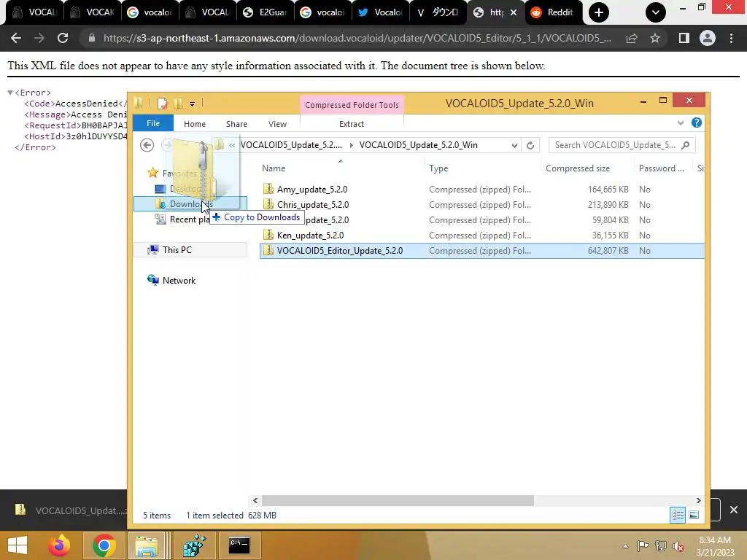Click Chrome's forward arrow button
The height and width of the screenshot is (560, 747).
point(39,38)
